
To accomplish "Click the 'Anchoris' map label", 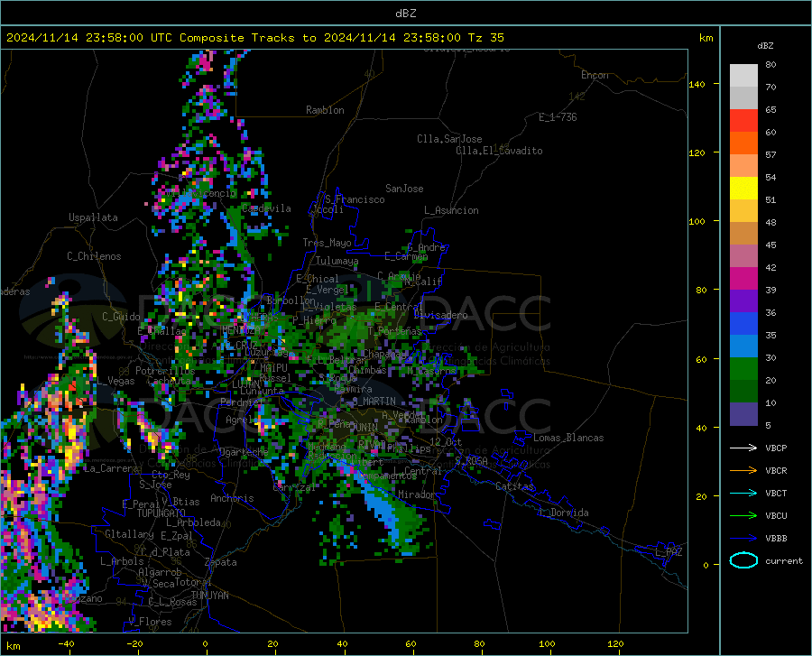I will [232, 499].
